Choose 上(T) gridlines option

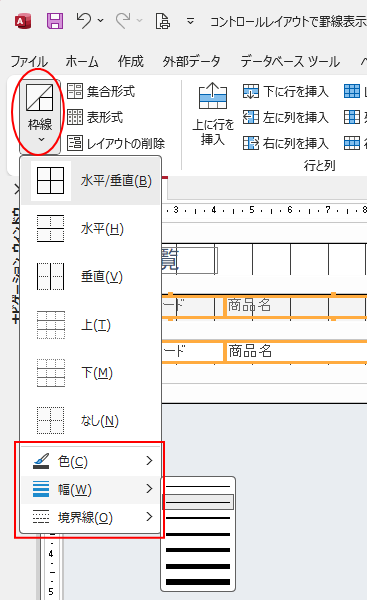(x=91, y=325)
